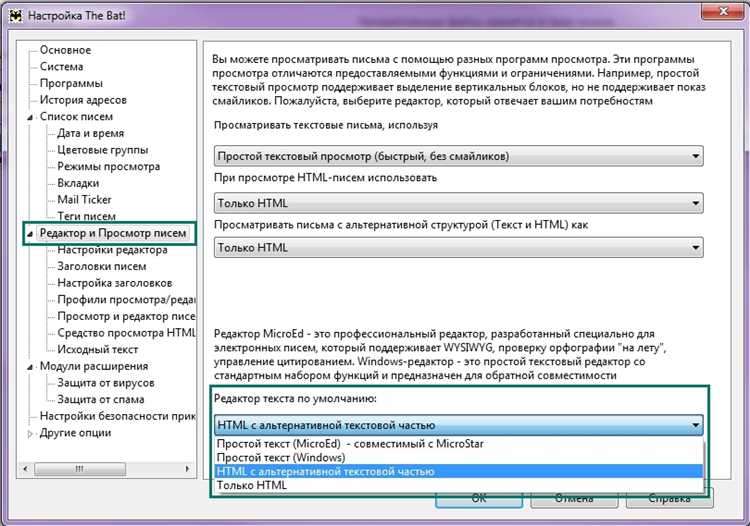The image size is (750, 526).
Task: Collapse Редактор и Просмотр писем node
Action: (x=30, y=234)
